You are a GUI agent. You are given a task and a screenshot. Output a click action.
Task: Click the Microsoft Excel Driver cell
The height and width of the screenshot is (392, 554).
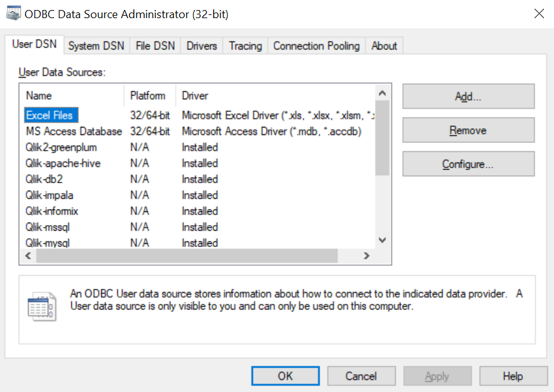point(278,116)
